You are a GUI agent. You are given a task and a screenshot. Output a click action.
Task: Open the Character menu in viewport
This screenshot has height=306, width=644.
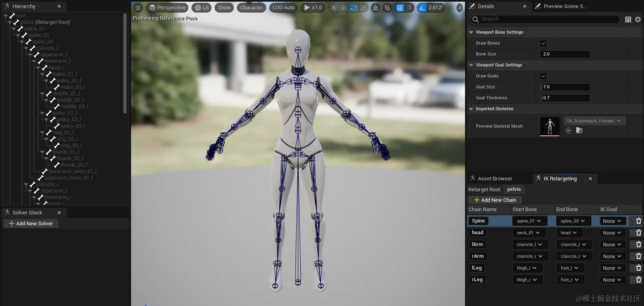click(x=252, y=8)
